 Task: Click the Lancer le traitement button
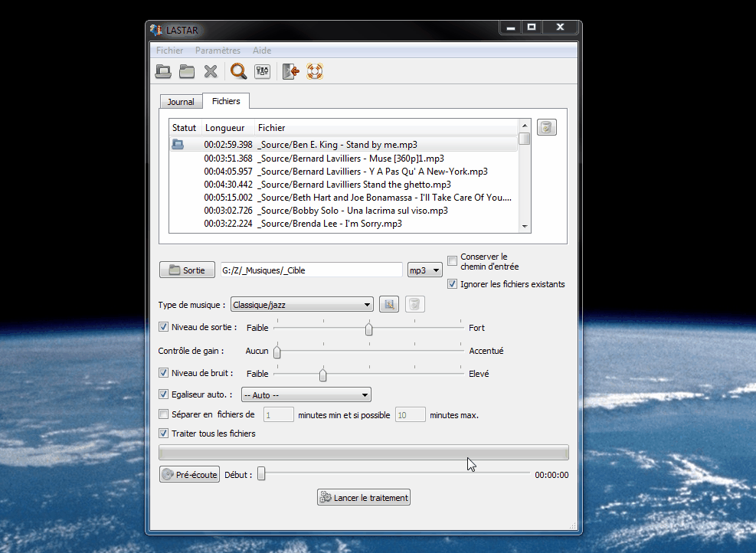point(364,498)
